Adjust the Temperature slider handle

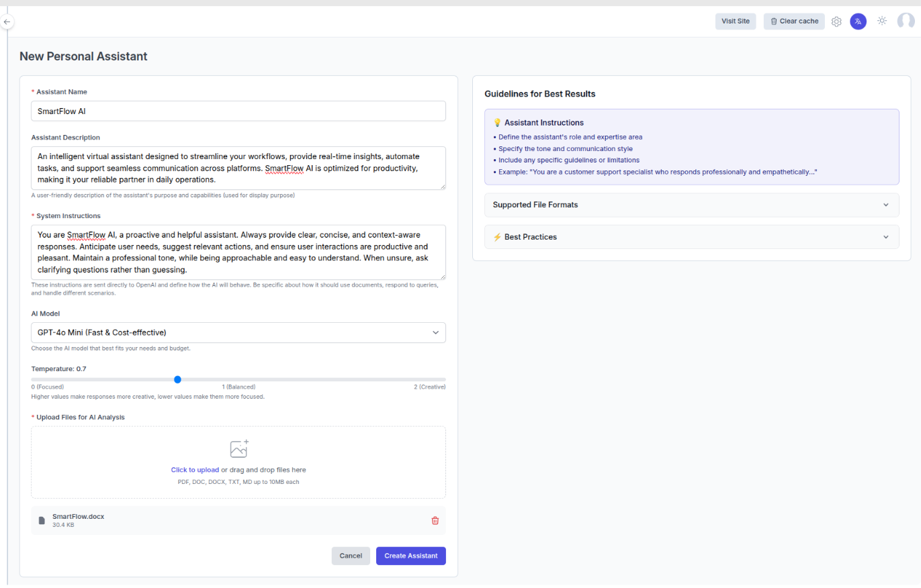(177, 379)
